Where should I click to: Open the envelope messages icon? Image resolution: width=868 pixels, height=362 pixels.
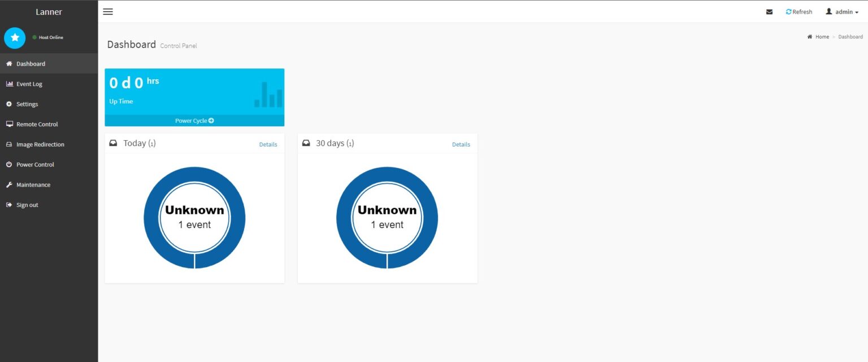click(x=769, y=12)
